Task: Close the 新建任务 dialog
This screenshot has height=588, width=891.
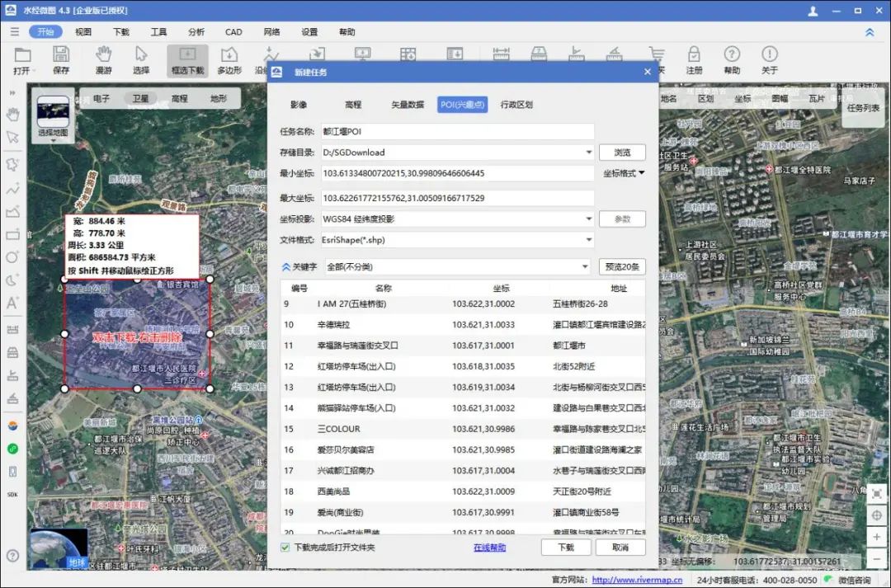Action: click(648, 72)
